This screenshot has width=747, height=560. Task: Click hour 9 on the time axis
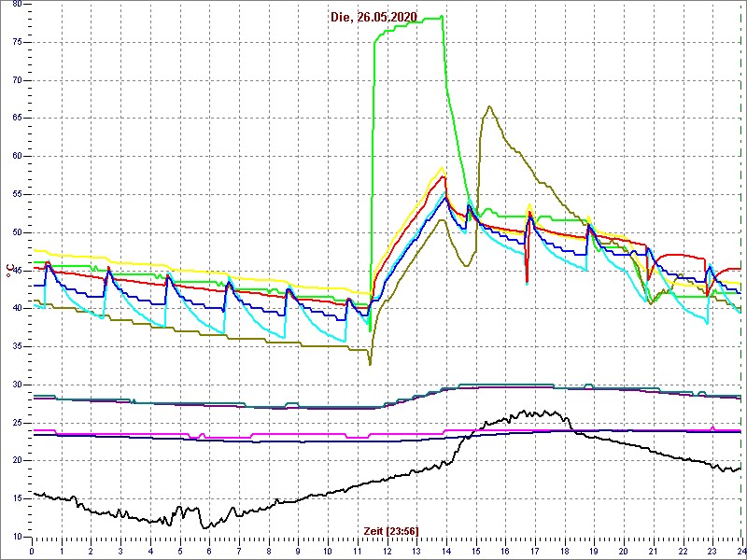coord(298,551)
